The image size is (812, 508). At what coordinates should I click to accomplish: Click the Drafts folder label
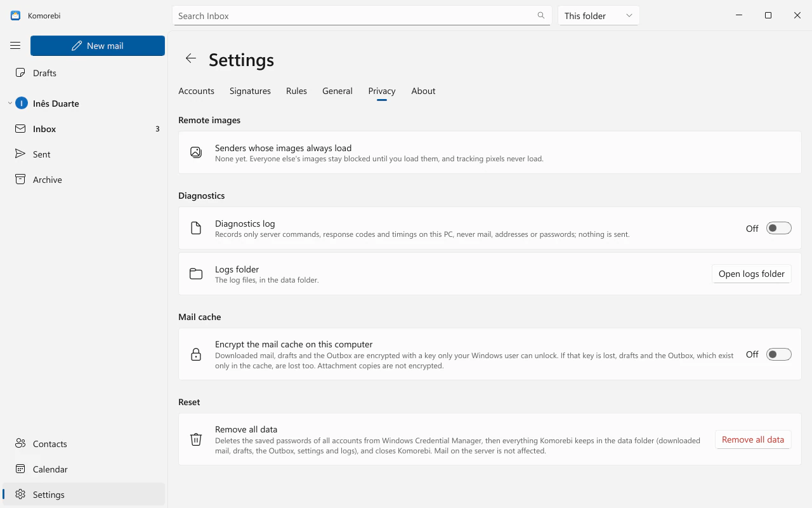coord(44,73)
